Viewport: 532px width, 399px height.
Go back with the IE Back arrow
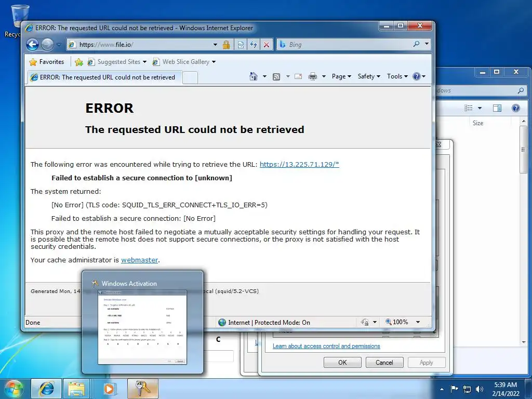pos(33,45)
